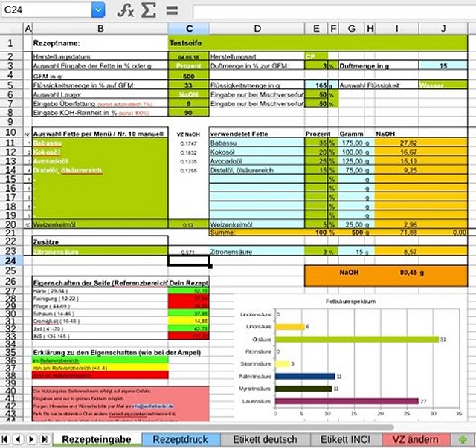Go to next sheet tab arrow
The image size is (476, 448).
tap(30, 439)
